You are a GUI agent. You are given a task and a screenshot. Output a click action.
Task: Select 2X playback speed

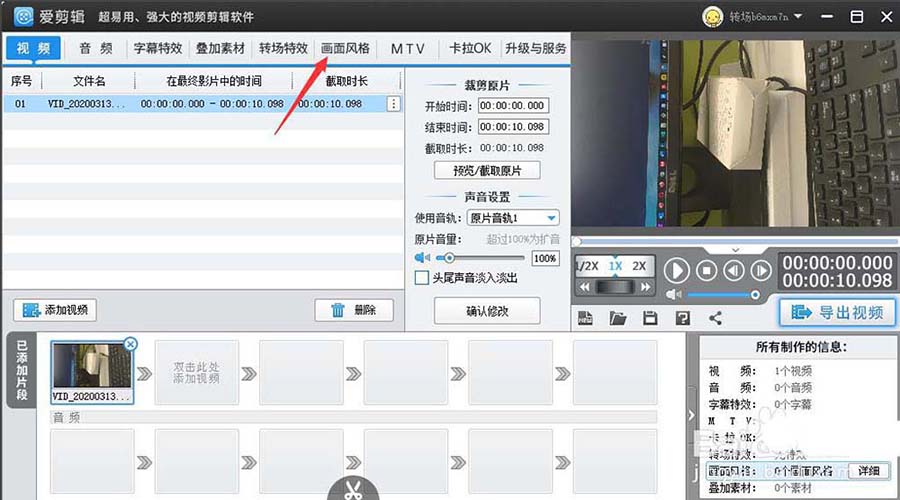tap(639, 266)
